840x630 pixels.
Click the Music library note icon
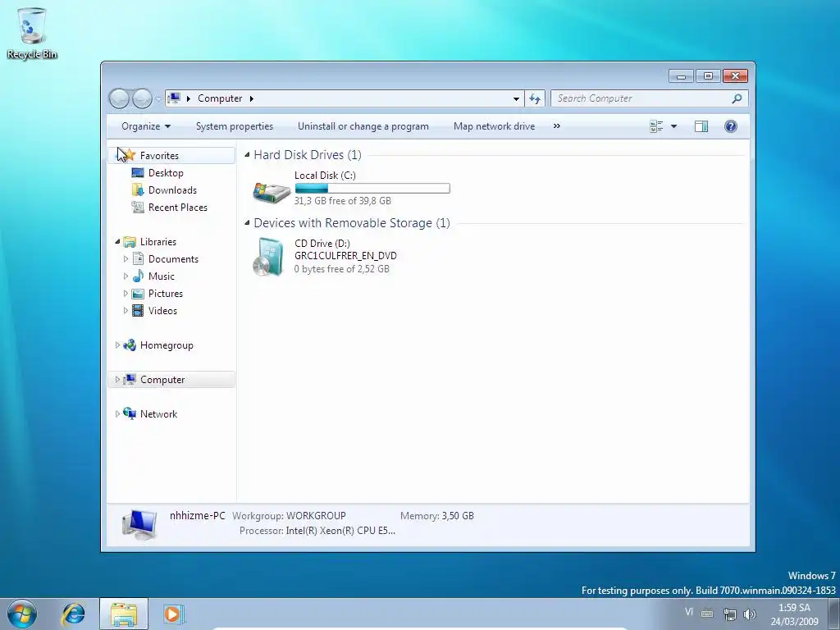point(138,276)
